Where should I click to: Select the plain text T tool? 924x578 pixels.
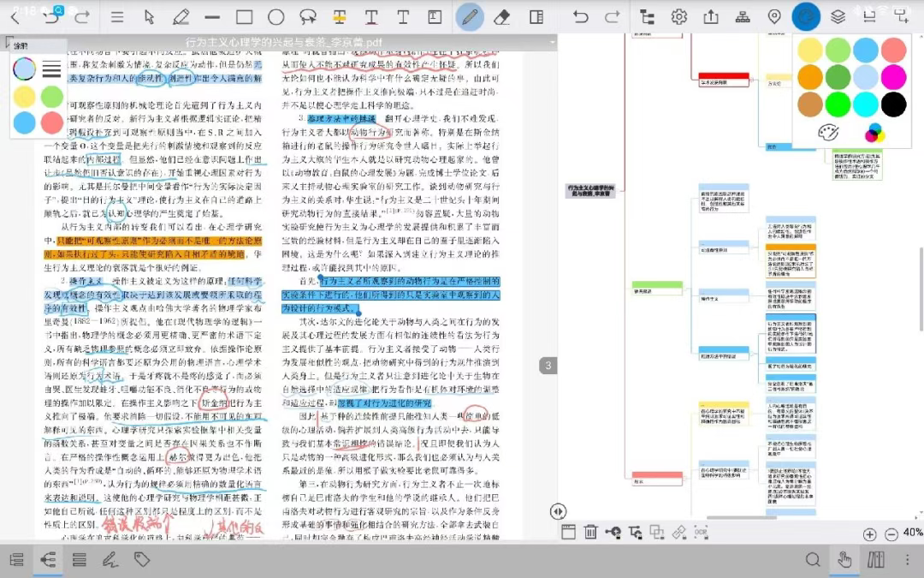point(403,17)
